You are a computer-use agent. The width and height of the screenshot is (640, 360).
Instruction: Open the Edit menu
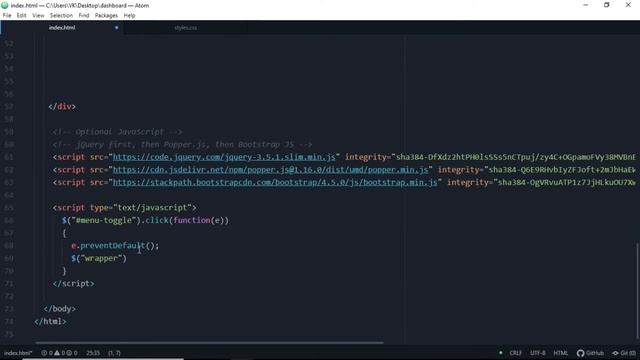pyautogui.click(x=22, y=16)
